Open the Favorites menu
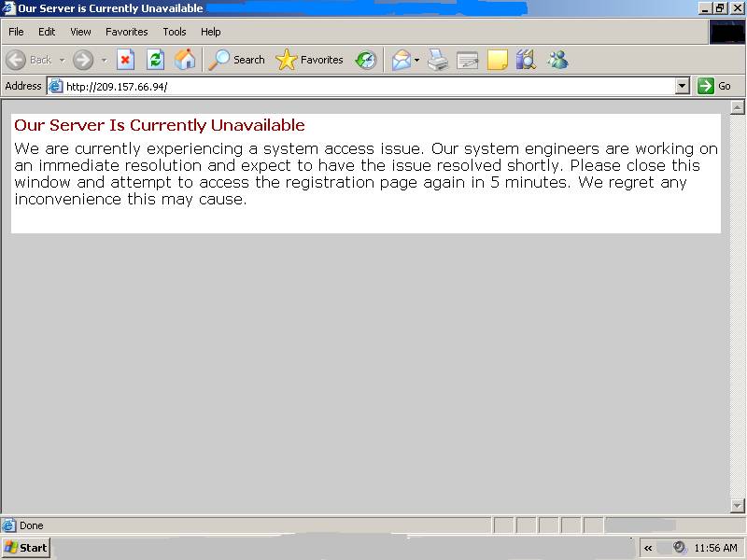 127,32
